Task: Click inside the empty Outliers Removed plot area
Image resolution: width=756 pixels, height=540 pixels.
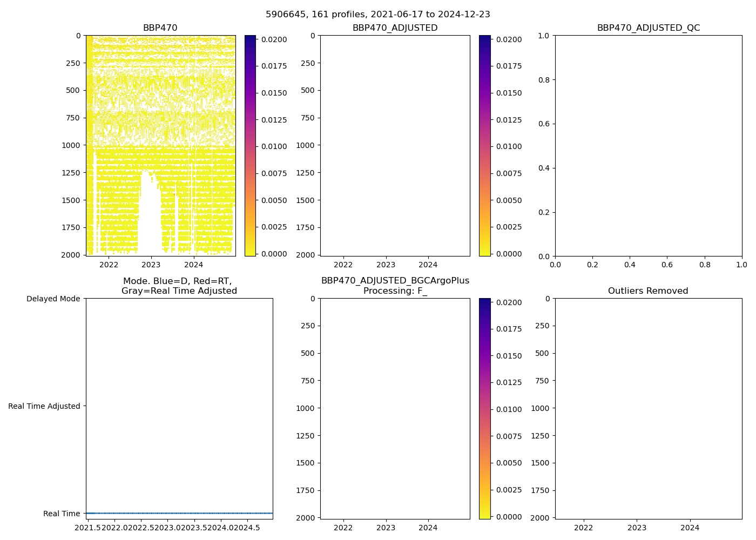Action: tap(648, 409)
